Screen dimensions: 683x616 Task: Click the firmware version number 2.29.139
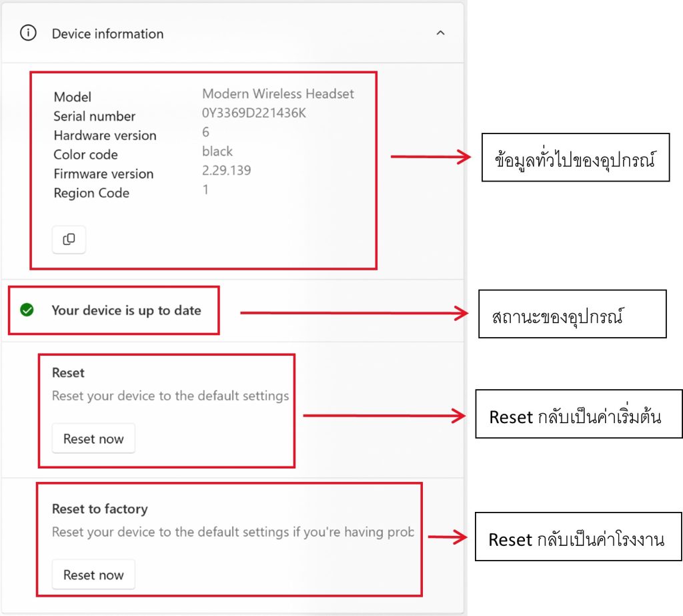coord(226,170)
